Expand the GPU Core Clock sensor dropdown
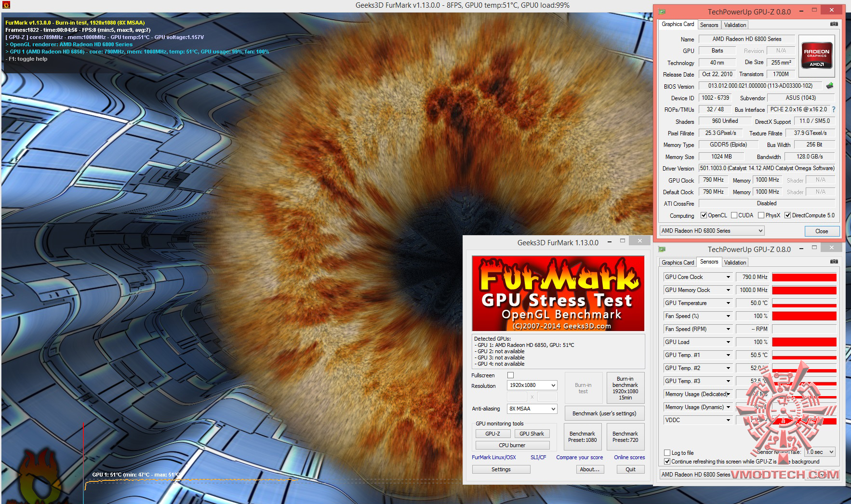This screenshot has width=851, height=504. click(x=728, y=277)
